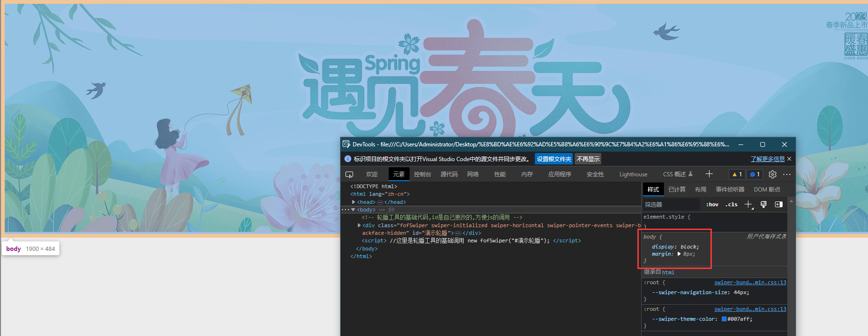The width and height of the screenshot is (868, 336).
Task: Expand the collapsed head element ellipsis badge
Action: (x=380, y=202)
